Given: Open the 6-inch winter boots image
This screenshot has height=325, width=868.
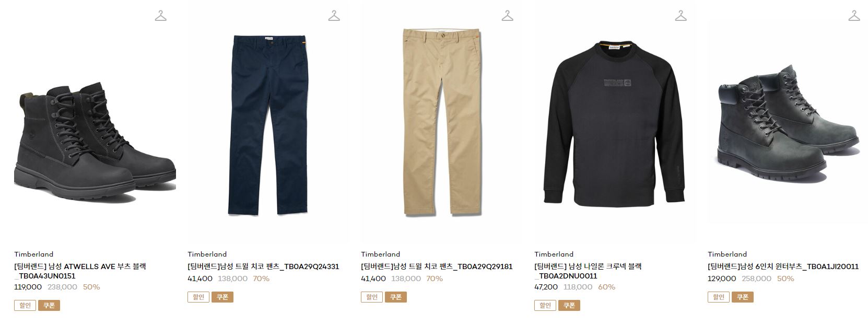Looking at the screenshot, I should coord(788,123).
